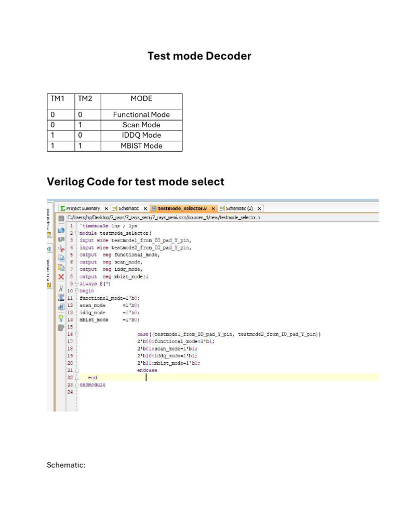399x532 pixels.
Task: Close the Project Summary tab
Action: tap(106, 209)
